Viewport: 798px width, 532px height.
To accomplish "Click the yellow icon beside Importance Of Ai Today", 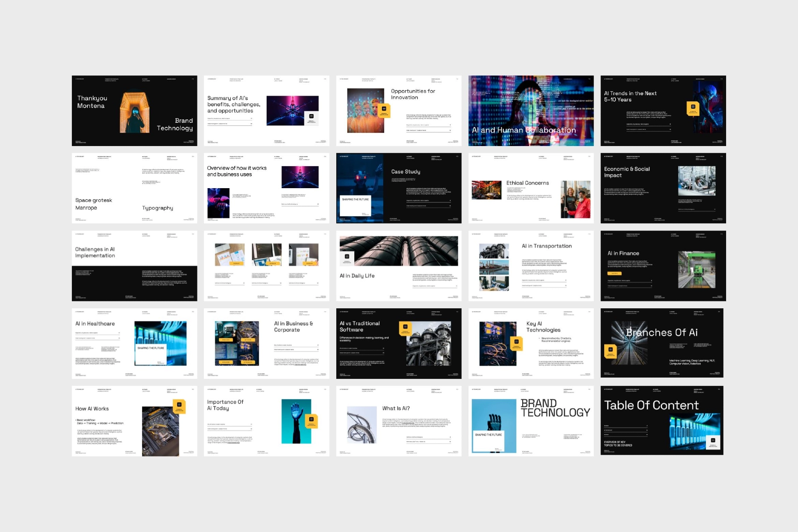I will (x=312, y=421).
